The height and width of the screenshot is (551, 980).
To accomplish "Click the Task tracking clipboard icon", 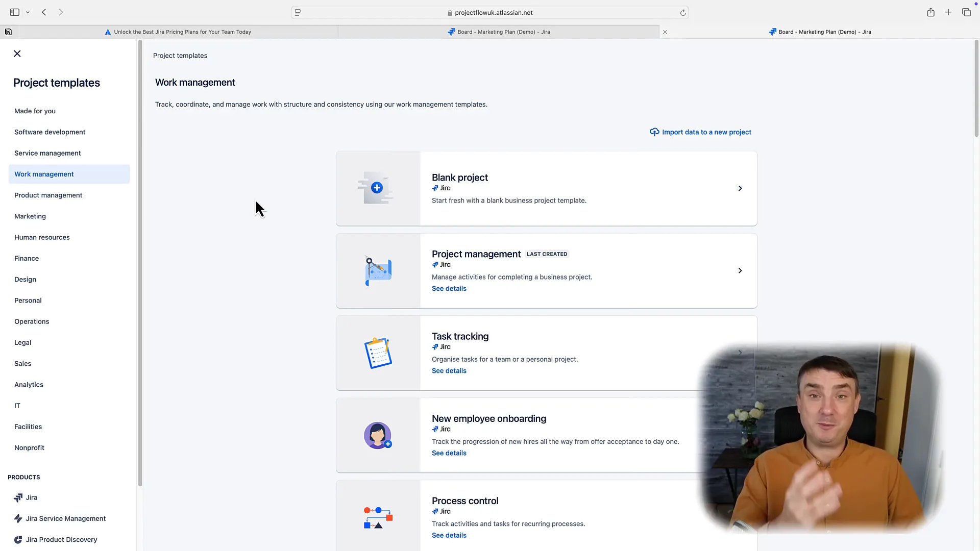I will [x=378, y=353].
